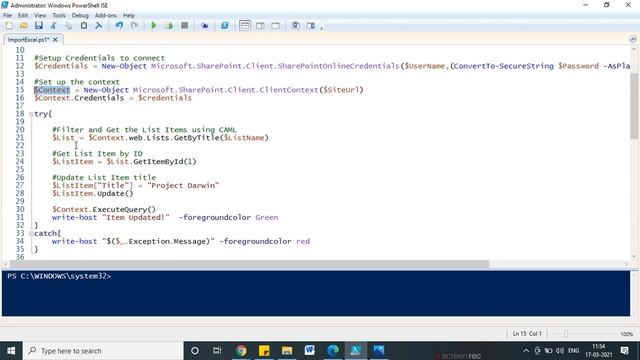Screen dimensions: 640x360
Task: Open Microsoft Word from the taskbar
Action: pos(310,351)
